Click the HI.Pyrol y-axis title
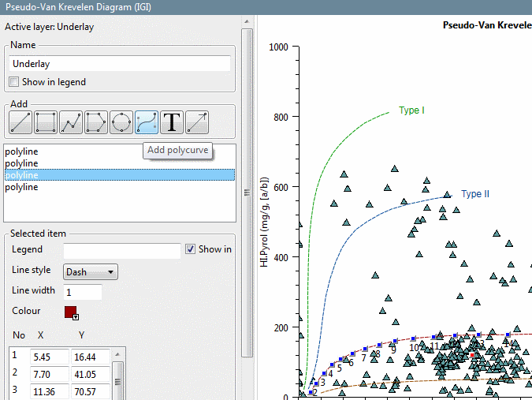532x400 pixels. (264, 222)
